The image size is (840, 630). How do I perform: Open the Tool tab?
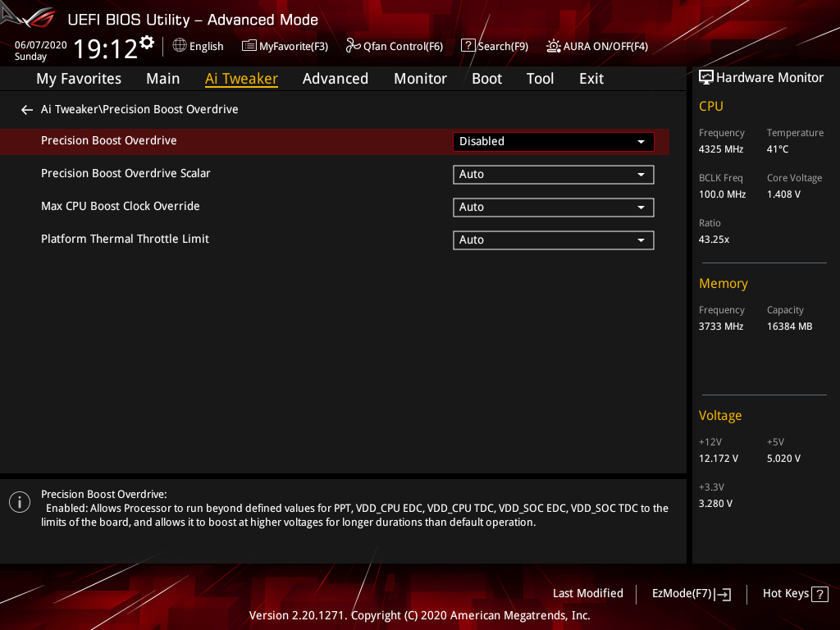[540, 79]
